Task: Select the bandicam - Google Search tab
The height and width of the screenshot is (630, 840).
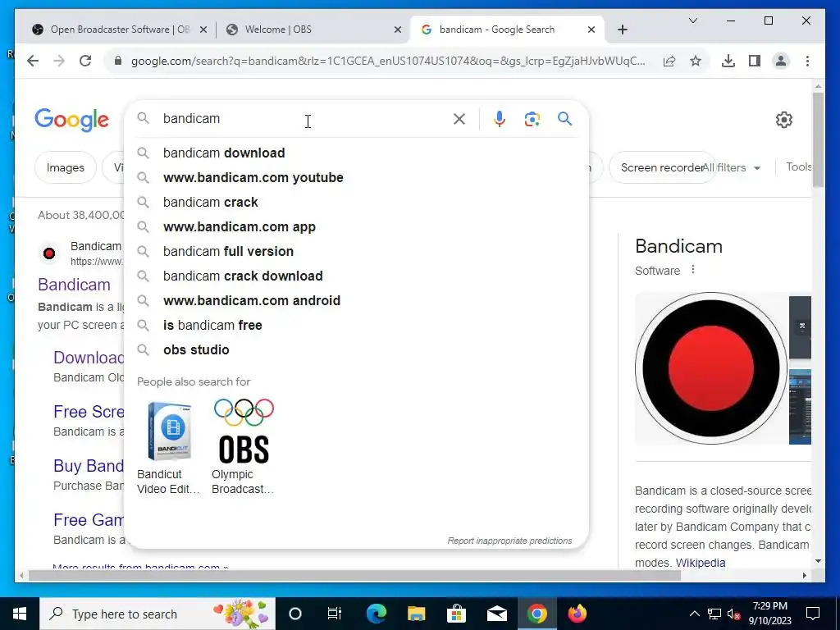Action: tap(507, 30)
